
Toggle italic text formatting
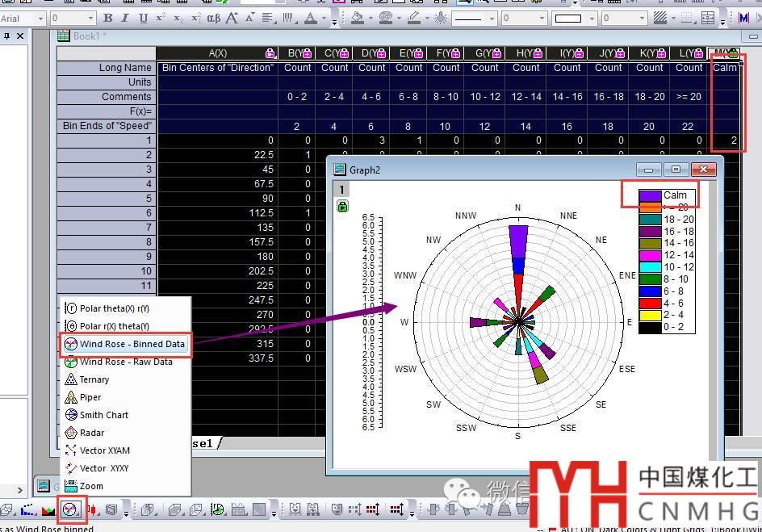[x=125, y=19]
